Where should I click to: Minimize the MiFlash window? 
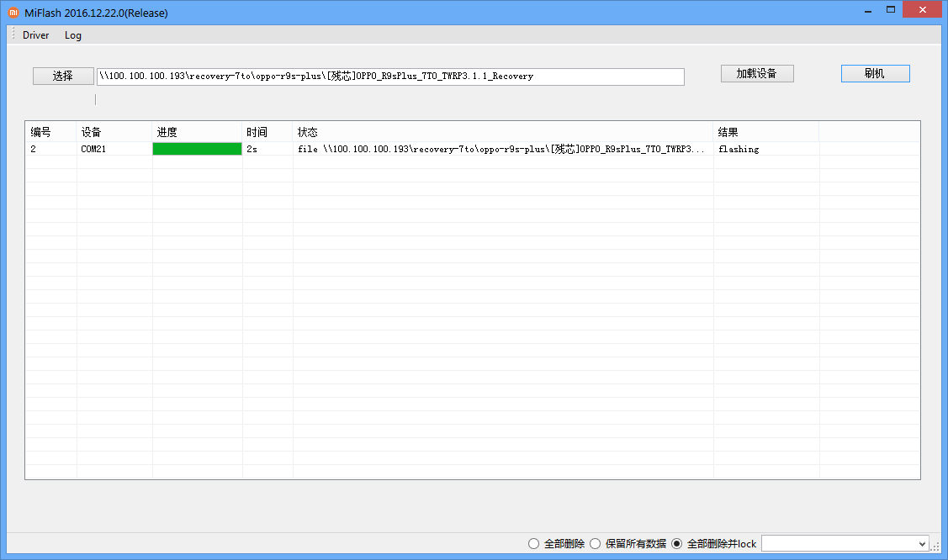point(867,10)
